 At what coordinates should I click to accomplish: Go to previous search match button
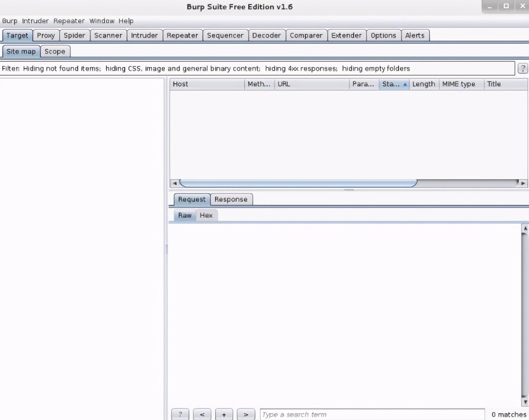coord(202,414)
